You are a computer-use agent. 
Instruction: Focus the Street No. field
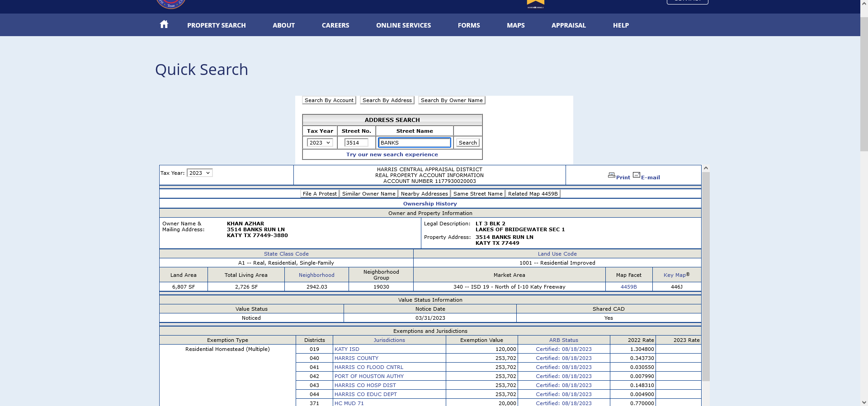click(356, 143)
